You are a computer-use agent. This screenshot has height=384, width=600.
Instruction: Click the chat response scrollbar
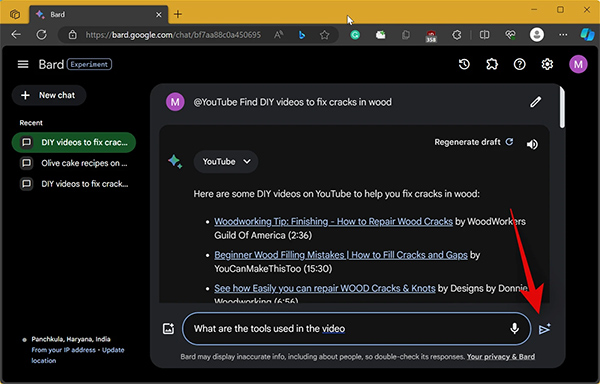pos(562,108)
